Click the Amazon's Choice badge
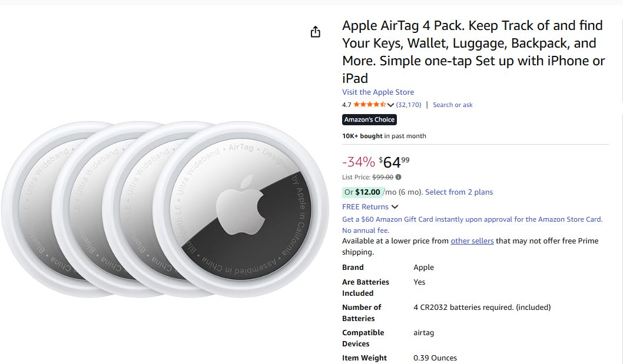This screenshot has width=623, height=364. [x=369, y=120]
